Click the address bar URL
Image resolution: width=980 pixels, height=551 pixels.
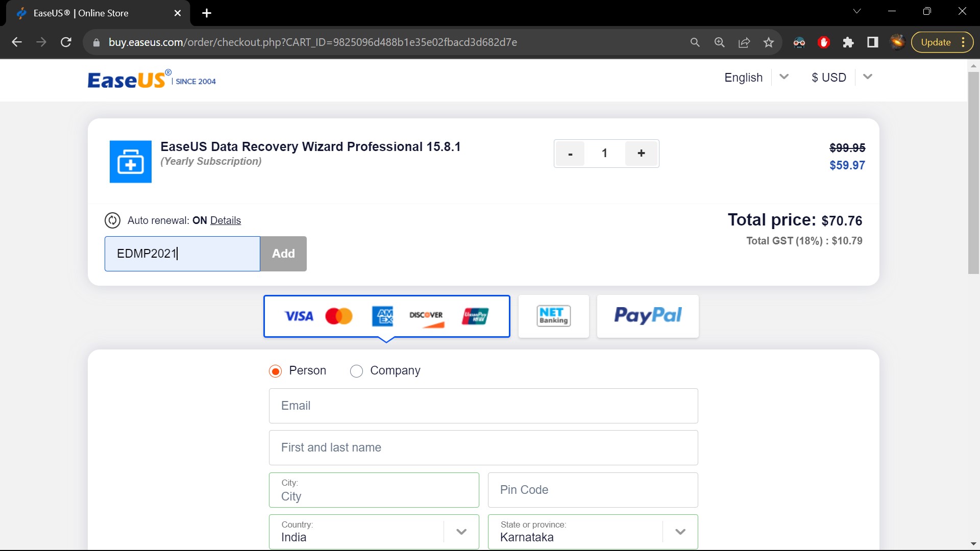click(x=313, y=42)
